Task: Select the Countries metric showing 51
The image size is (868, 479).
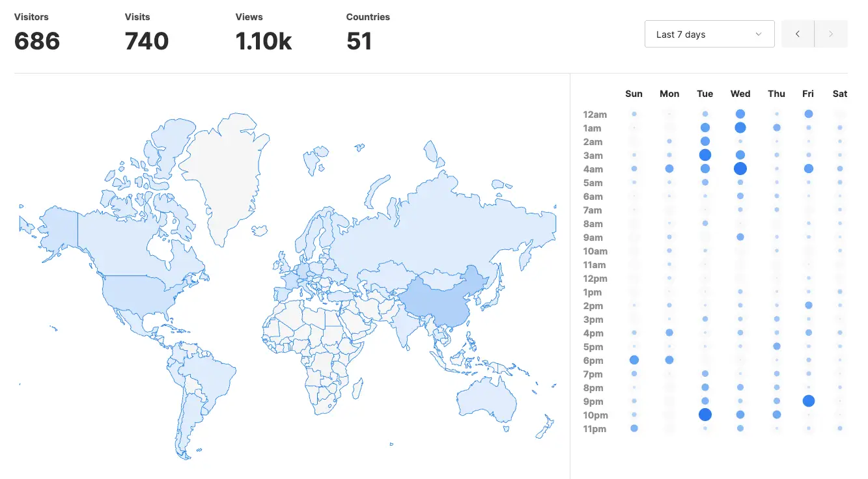Action: coord(359,41)
